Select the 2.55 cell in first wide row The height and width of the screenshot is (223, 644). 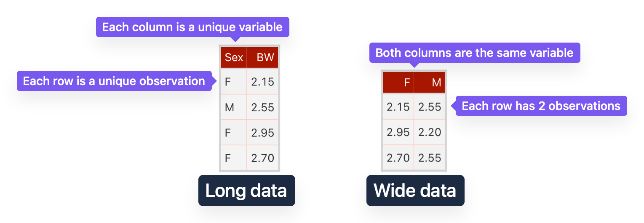pos(430,107)
